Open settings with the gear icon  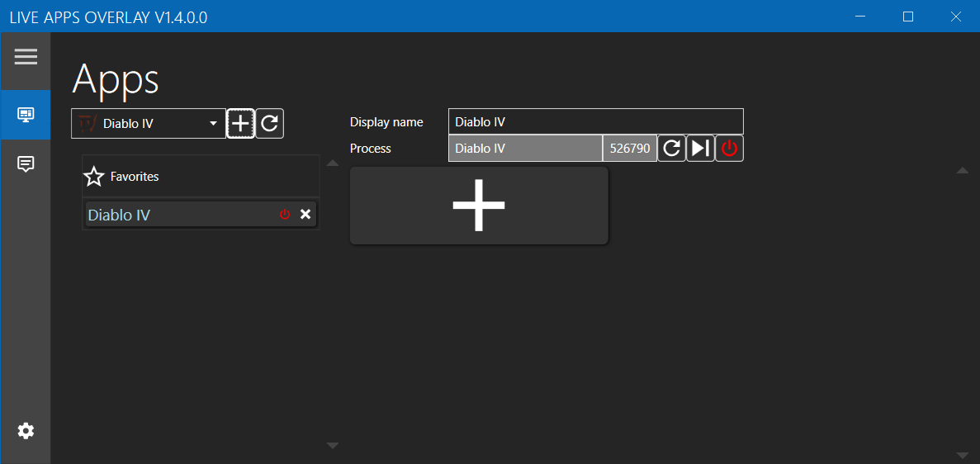(x=26, y=431)
